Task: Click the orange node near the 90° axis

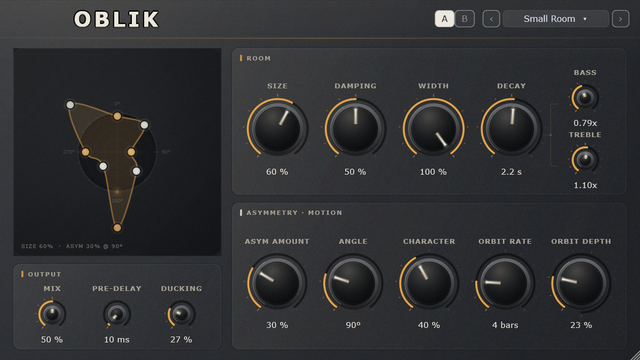Action: click(131, 152)
